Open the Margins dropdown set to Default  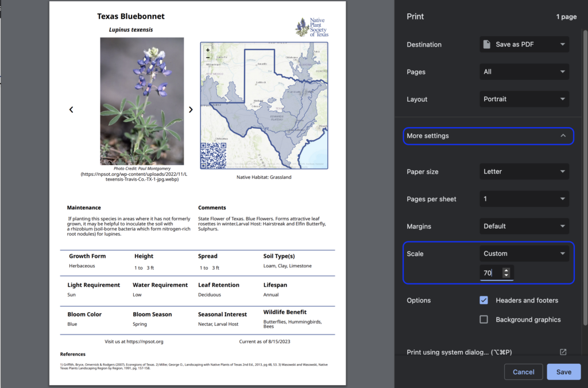[524, 226]
